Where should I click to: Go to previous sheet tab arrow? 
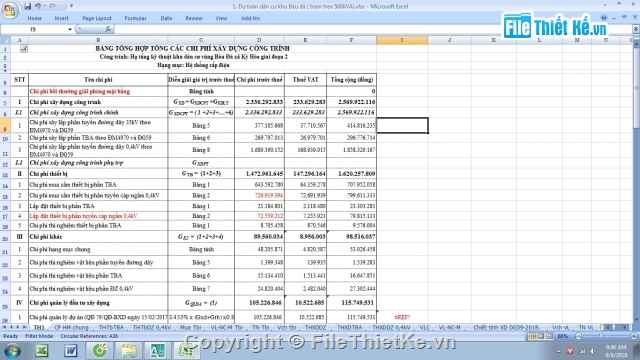point(11,327)
